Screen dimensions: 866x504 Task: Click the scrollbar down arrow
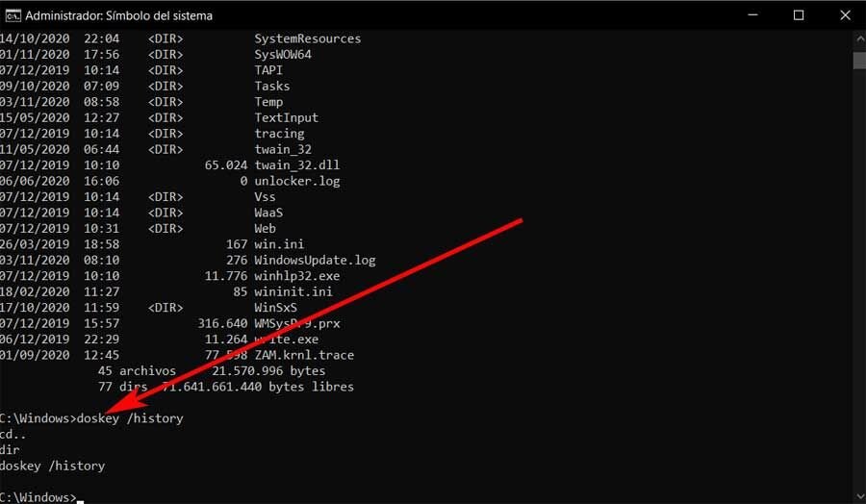coord(860,496)
